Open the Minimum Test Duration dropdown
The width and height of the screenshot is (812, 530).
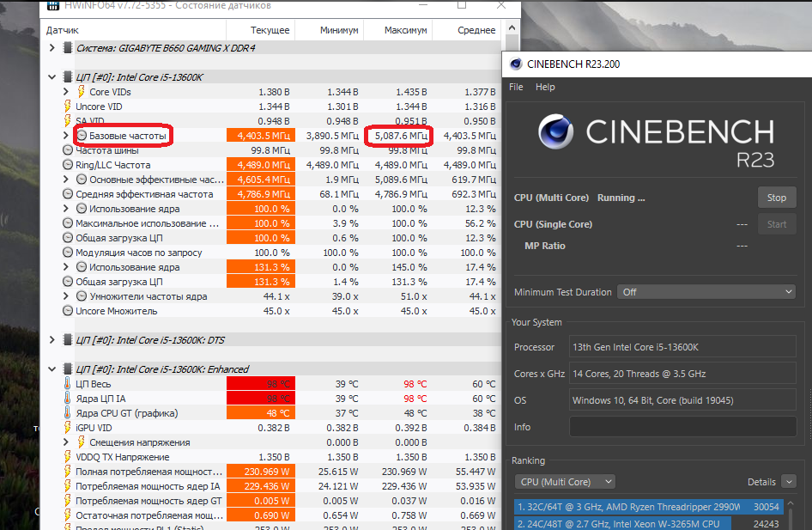pyautogui.click(x=706, y=292)
